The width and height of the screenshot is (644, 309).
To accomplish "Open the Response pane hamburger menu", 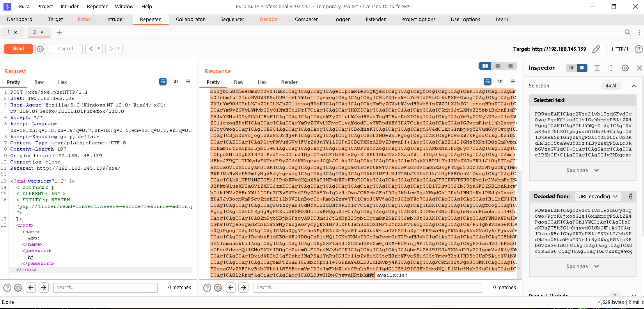I will click(x=513, y=82).
